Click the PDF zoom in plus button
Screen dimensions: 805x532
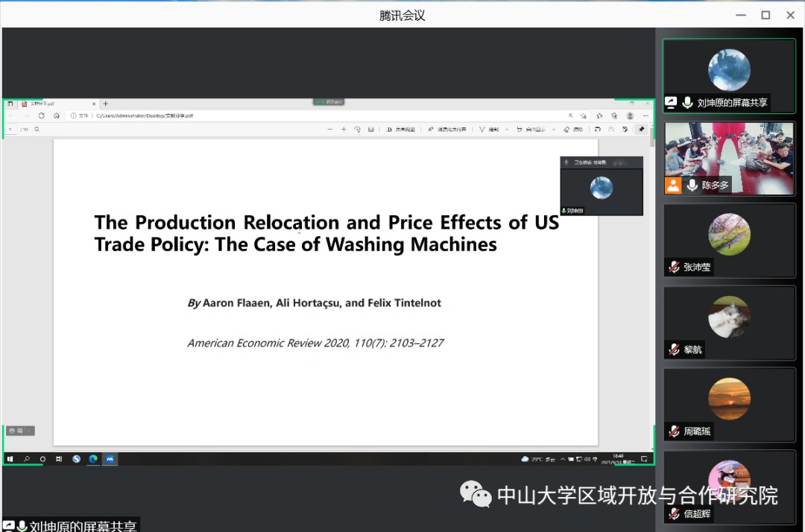click(344, 130)
